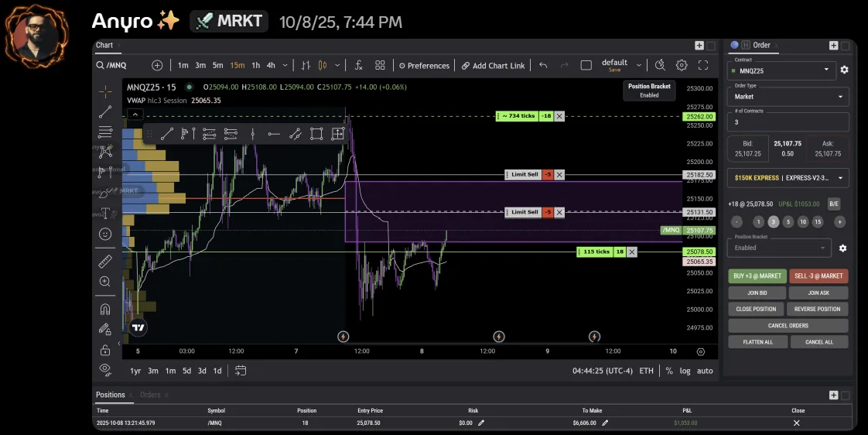This screenshot has height=435, width=868.
Task: Cancel the 25182.50 Limit Sell order
Action: coord(559,175)
